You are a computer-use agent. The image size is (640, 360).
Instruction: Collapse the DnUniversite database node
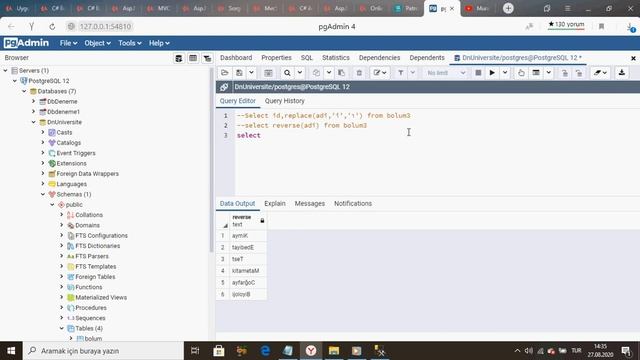(x=34, y=122)
